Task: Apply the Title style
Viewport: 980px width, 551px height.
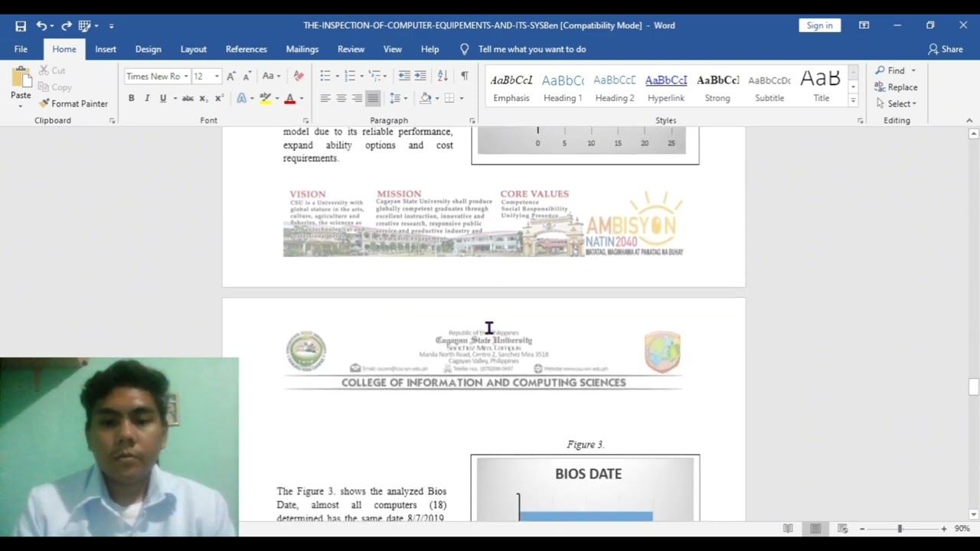Action: 822,87
